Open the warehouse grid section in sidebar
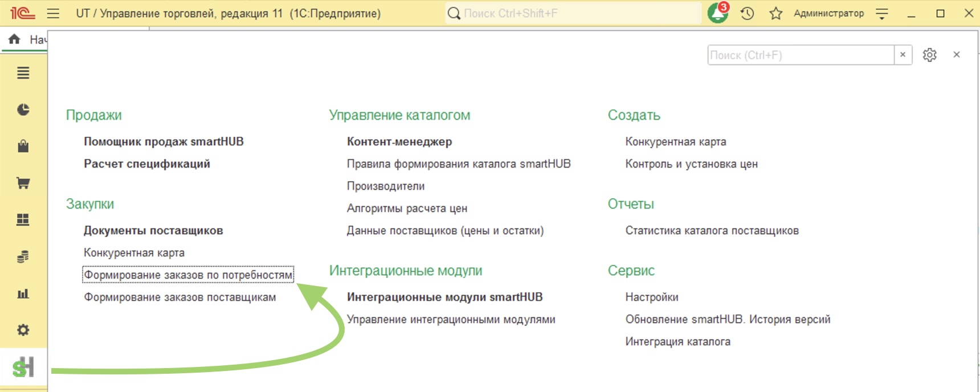The width and height of the screenshot is (980, 392). click(x=23, y=219)
